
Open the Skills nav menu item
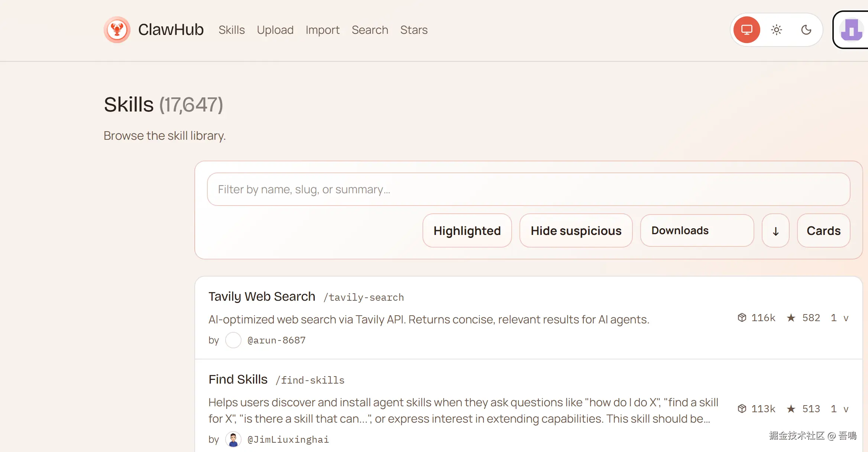click(x=231, y=30)
